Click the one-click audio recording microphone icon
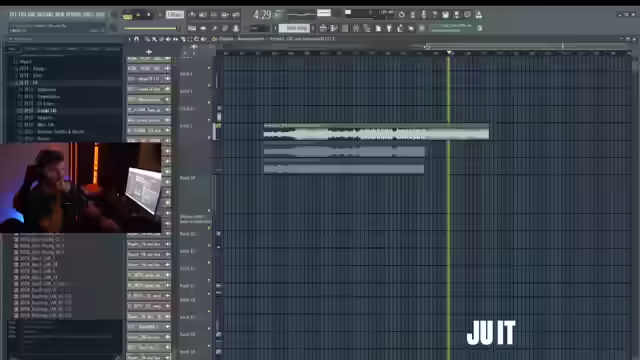640x360 pixels. 424,15
